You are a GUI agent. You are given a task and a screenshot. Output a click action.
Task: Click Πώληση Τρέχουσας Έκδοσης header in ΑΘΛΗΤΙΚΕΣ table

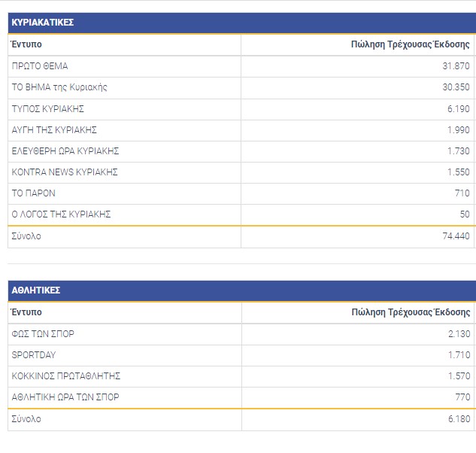coord(411,312)
